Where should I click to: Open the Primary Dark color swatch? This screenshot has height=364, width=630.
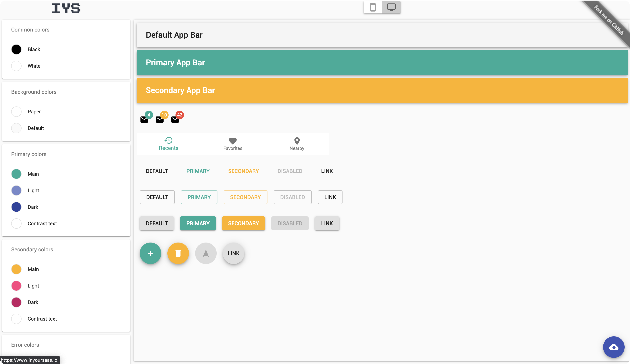(x=16, y=207)
